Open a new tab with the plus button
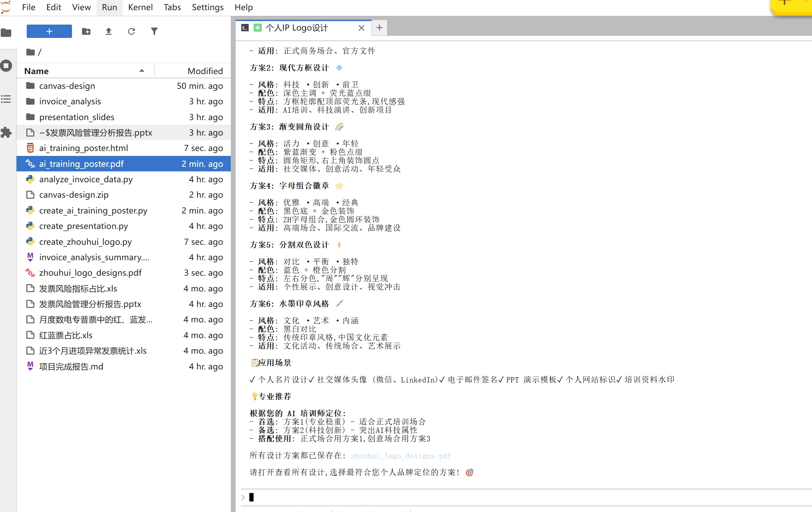The height and width of the screenshot is (512, 812). (x=379, y=28)
